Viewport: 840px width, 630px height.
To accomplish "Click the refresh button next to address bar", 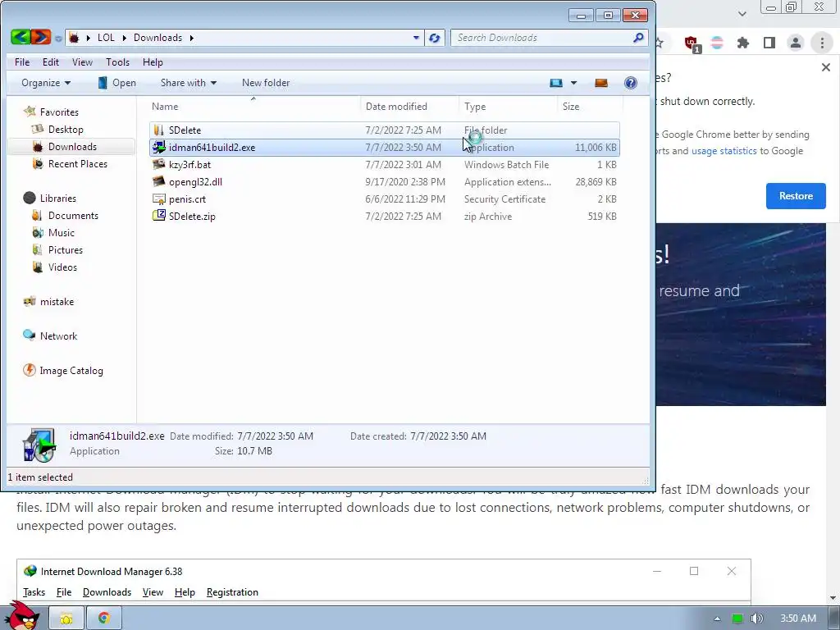I will click(x=435, y=38).
